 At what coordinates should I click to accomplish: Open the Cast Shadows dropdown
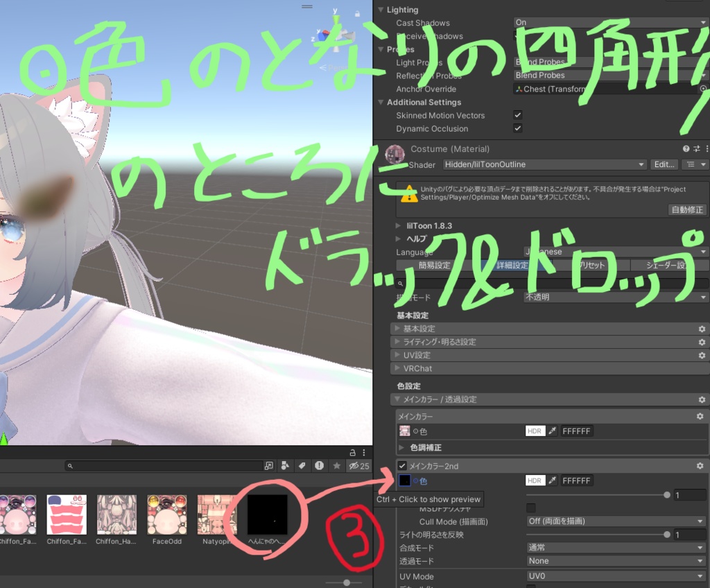[x=611, y=22]
